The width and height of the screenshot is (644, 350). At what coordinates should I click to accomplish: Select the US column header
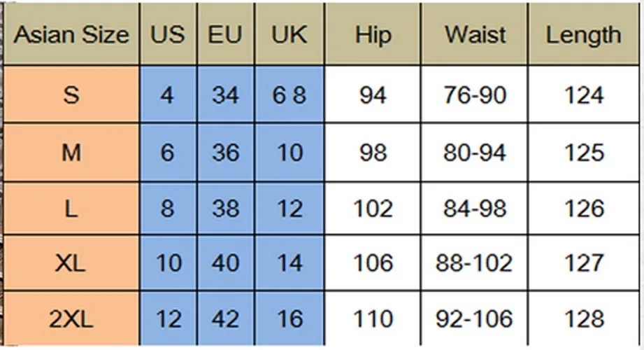pos(167,35)
